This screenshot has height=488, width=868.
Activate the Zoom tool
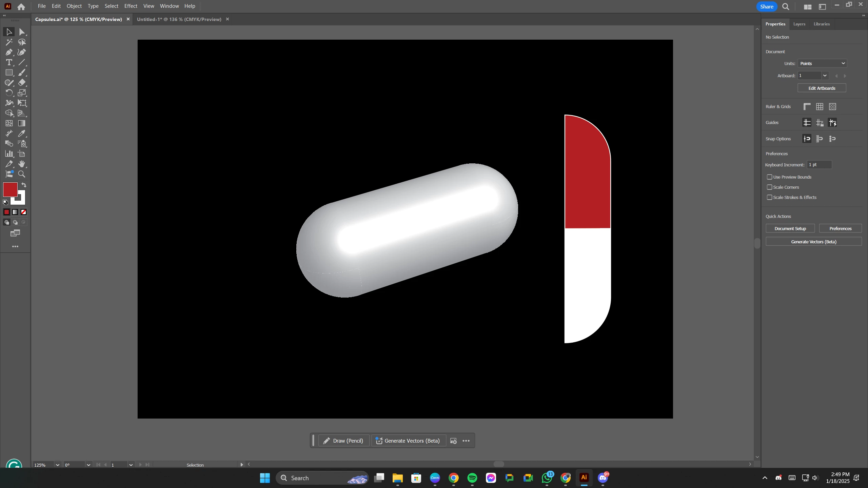tap(22, 174)
